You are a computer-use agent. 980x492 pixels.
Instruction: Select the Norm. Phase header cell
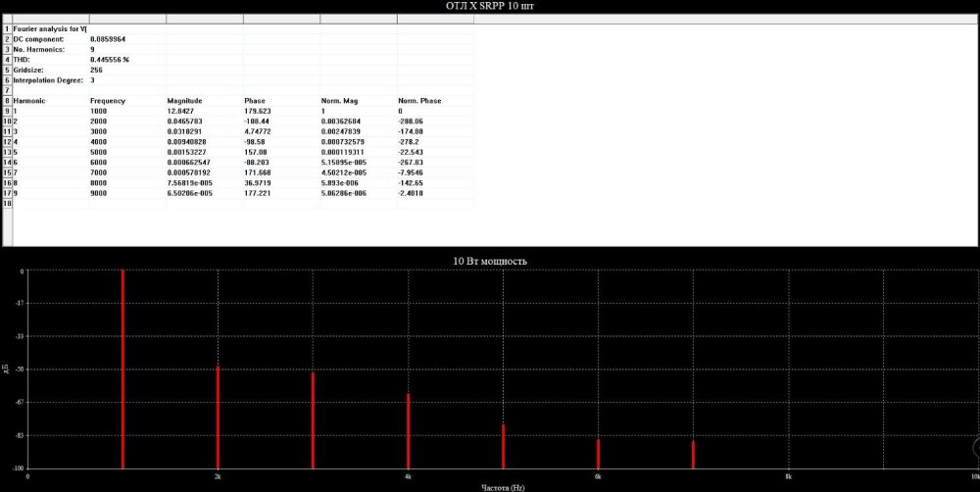point(419,101)
